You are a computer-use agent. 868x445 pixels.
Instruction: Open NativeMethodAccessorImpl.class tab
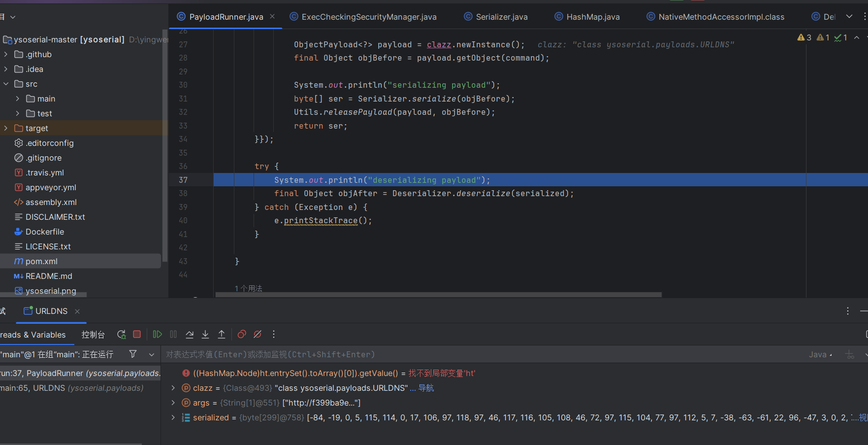click(x=715, y=17)
